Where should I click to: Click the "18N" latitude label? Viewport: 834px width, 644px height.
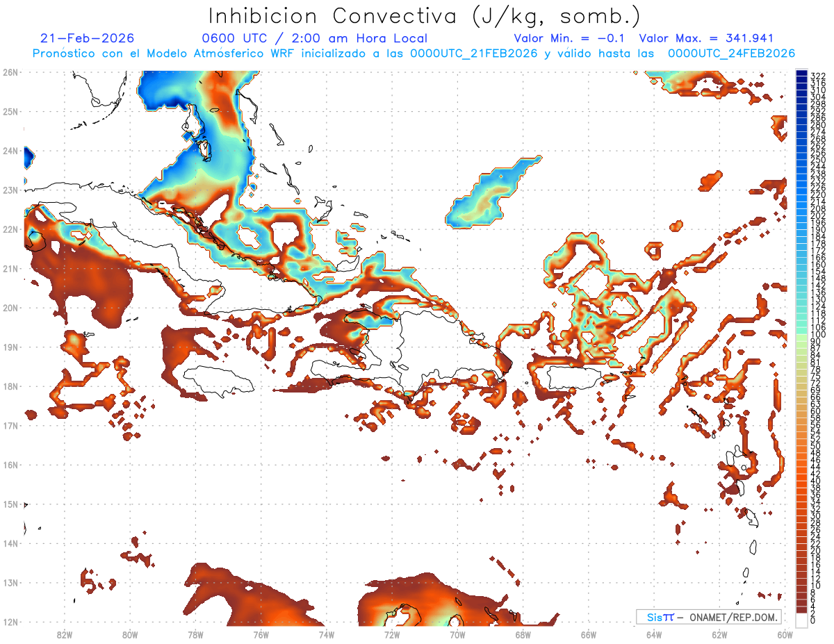(x=10, y=386)
